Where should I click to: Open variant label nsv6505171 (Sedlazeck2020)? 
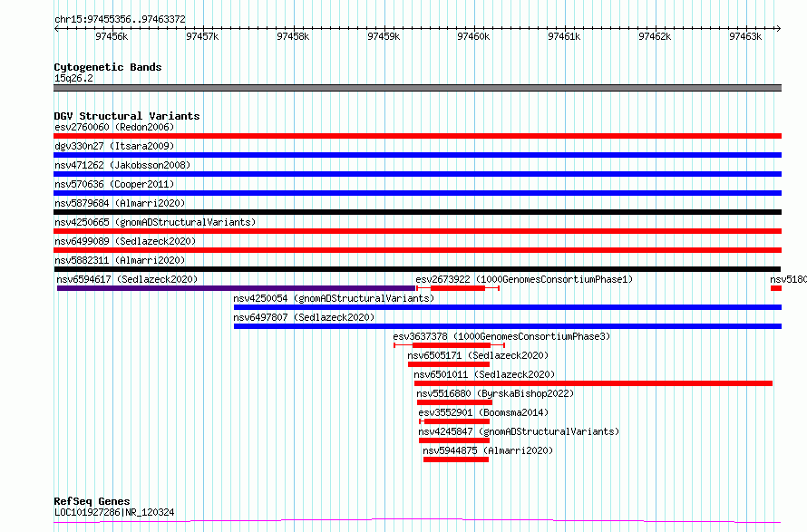[x=478, y=355]
